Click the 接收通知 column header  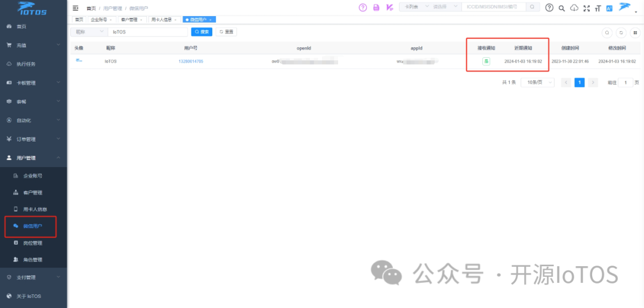(487, 48)
